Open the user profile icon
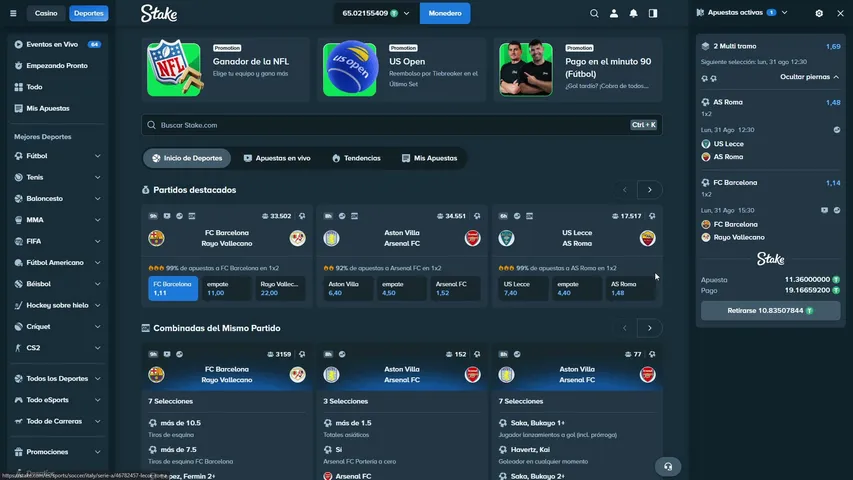Screen dimensions: 853x480 click(x=614, y=13)
